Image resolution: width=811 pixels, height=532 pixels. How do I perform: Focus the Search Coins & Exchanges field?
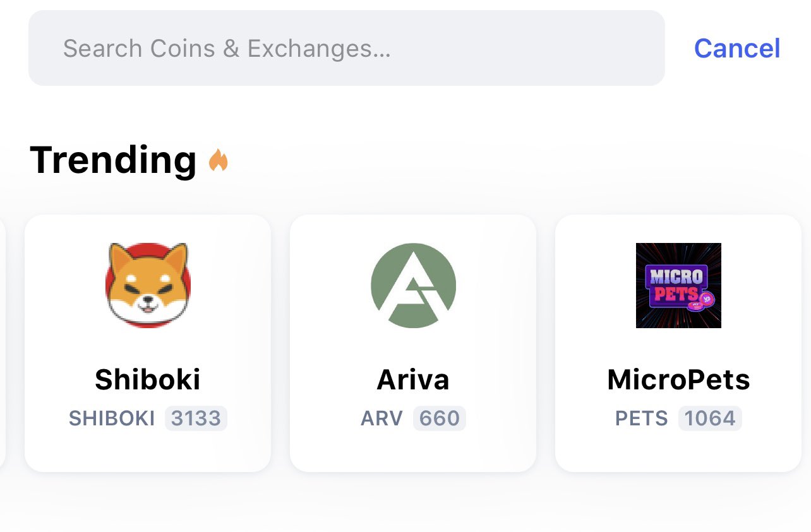(347, 48)
